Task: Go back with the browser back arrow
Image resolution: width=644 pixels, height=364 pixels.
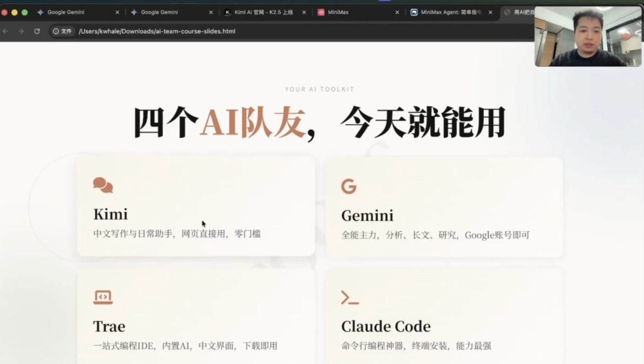Action: click(6, 31)
